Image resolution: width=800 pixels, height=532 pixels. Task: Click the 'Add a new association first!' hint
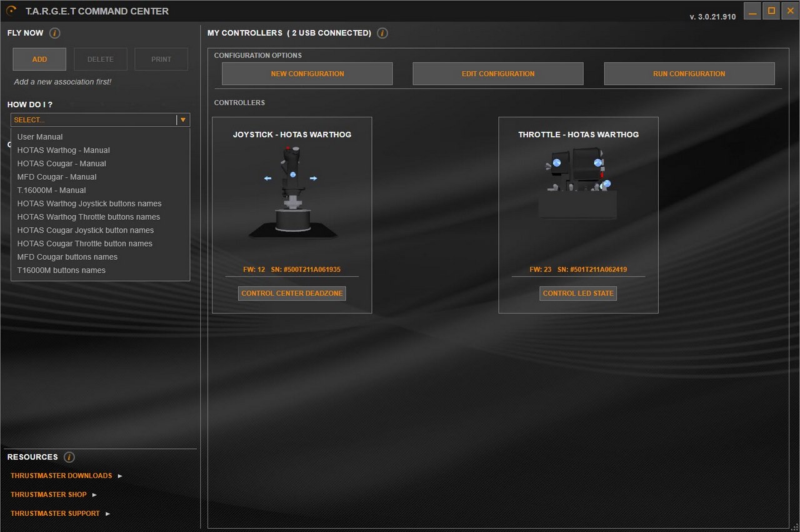(62, 82)
